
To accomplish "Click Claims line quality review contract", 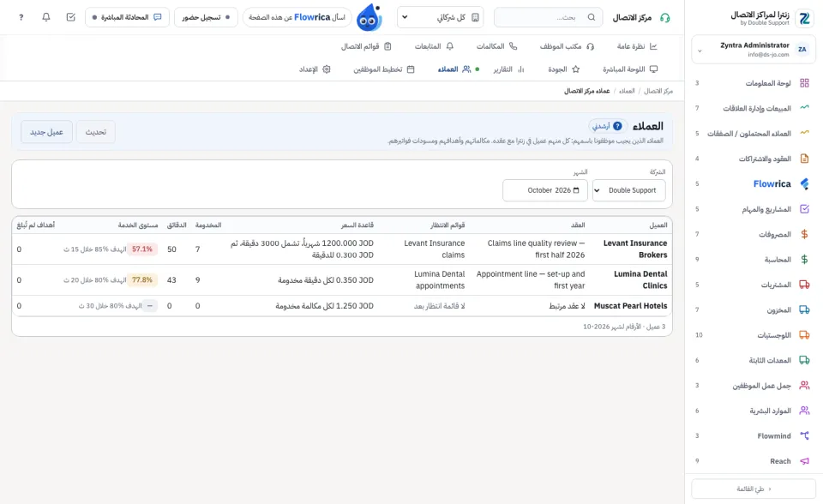I will click(536, 249).
